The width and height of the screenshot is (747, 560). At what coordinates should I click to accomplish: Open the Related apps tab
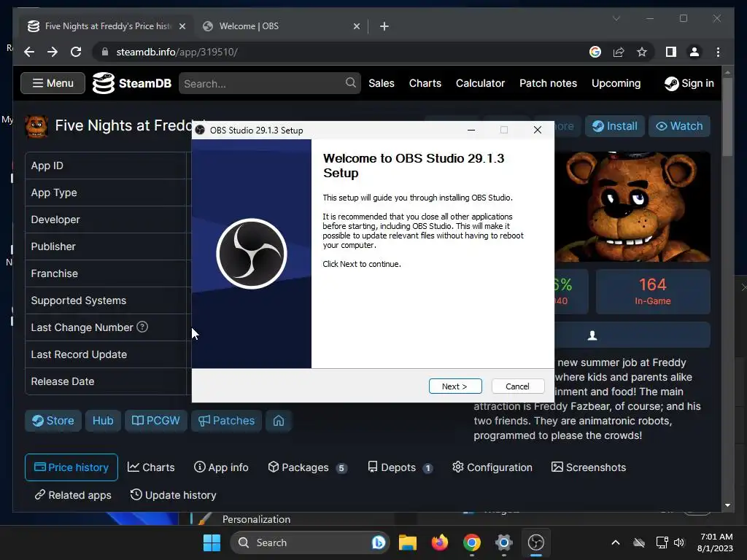click(73, 495)
